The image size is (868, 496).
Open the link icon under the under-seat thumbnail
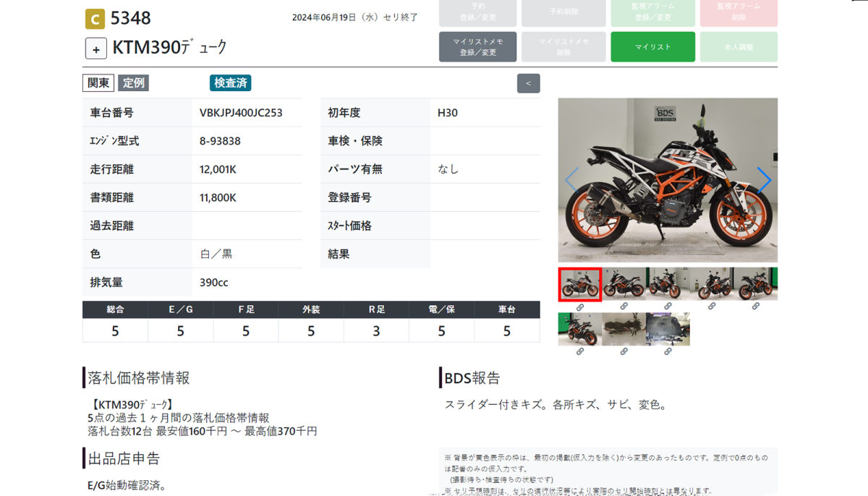pyautogui.click(x=668, y=352)
